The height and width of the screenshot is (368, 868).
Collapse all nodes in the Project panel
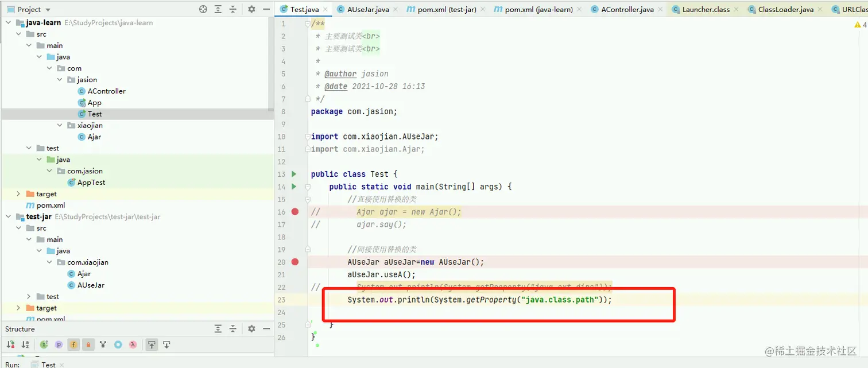(x=233, y=9)
